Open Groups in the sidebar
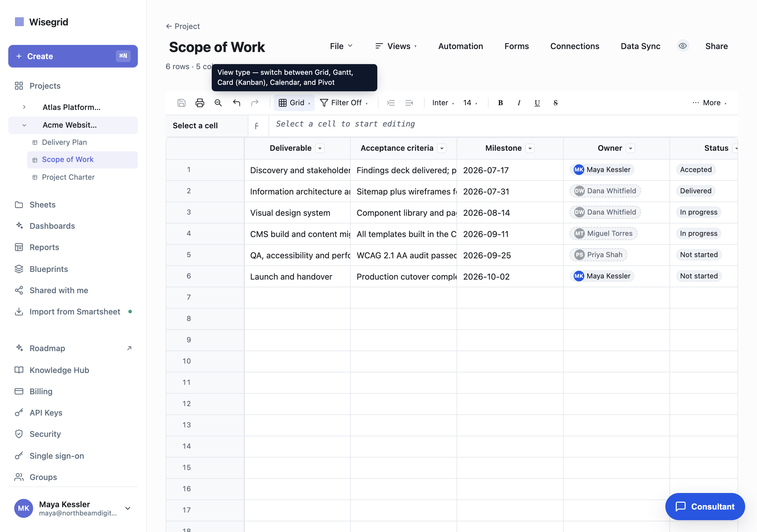This screenshot has width=757, height=532. coord(73,477)
